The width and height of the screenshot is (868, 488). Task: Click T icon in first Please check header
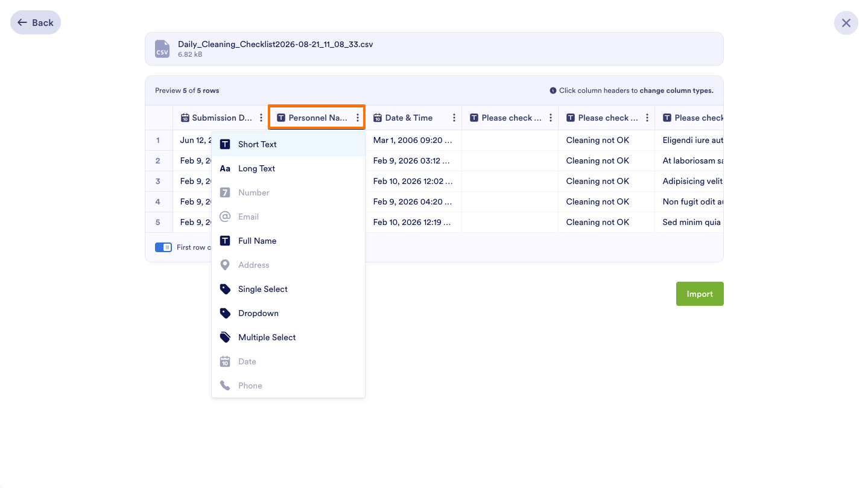pos(474,118)
